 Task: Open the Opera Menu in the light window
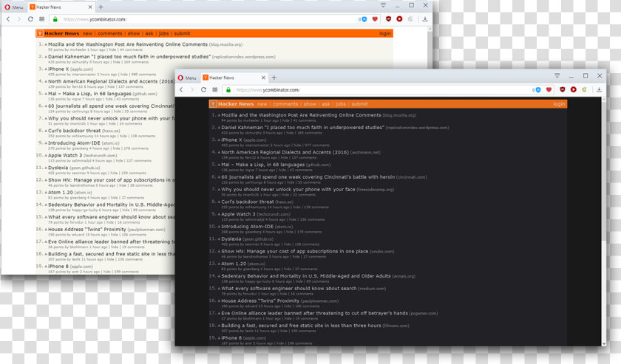pos(14,7)
